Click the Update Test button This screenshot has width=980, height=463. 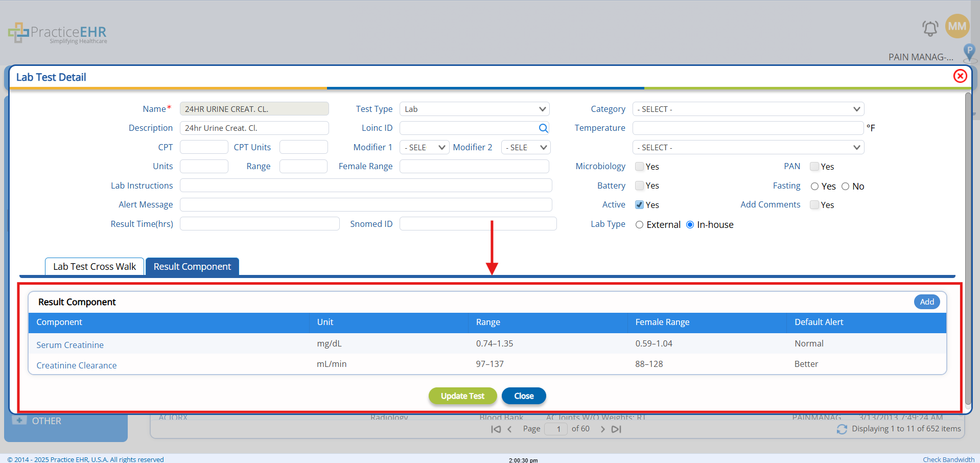click(x=462, y=396)
